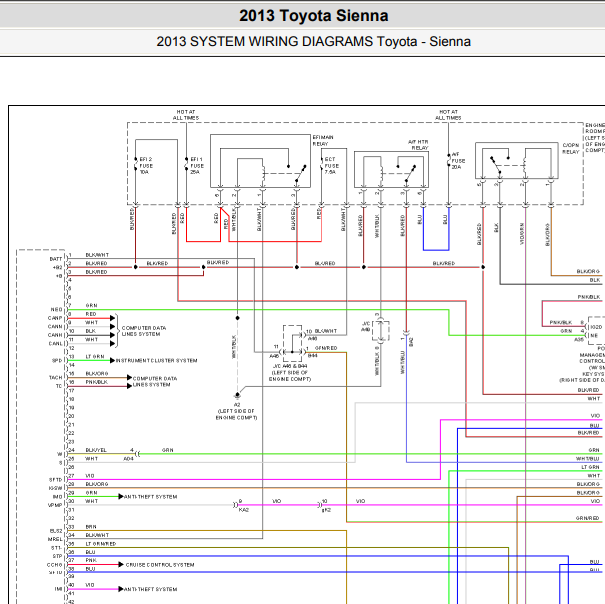Select the "A04" connector label

pyautogui.click(x=128, y=459)
